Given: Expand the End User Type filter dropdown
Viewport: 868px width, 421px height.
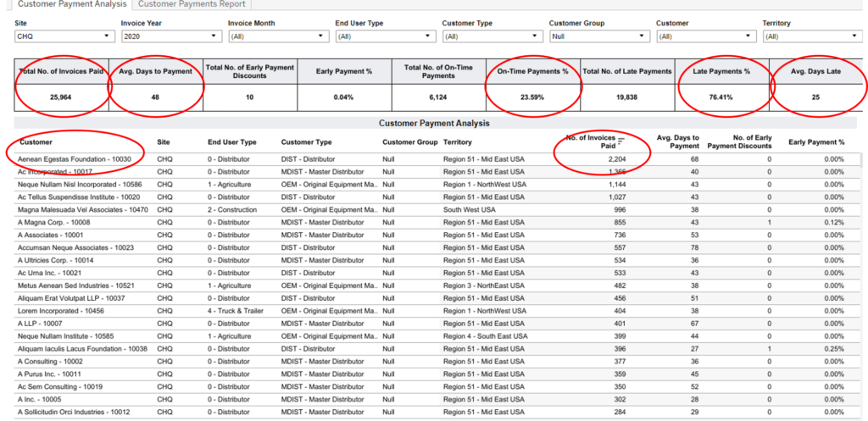Looking at the screenshot, I should [385, 36].
